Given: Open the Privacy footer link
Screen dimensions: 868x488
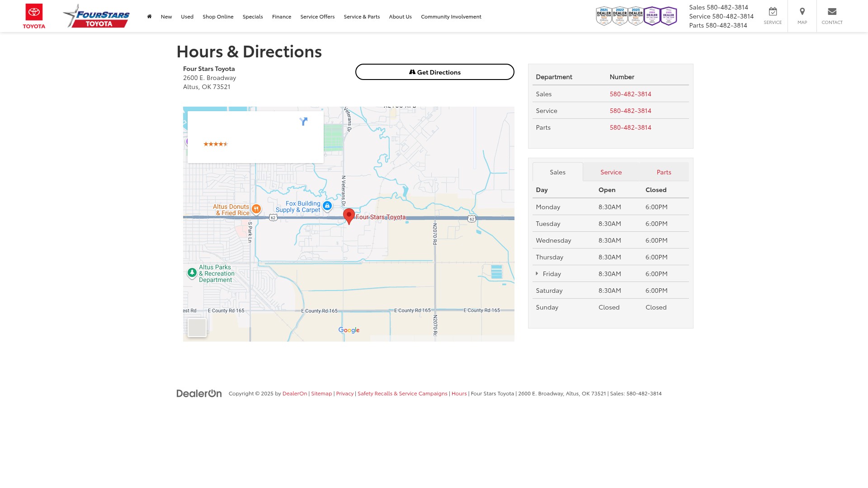Looking at the screenshot, I should coord(344,393).
